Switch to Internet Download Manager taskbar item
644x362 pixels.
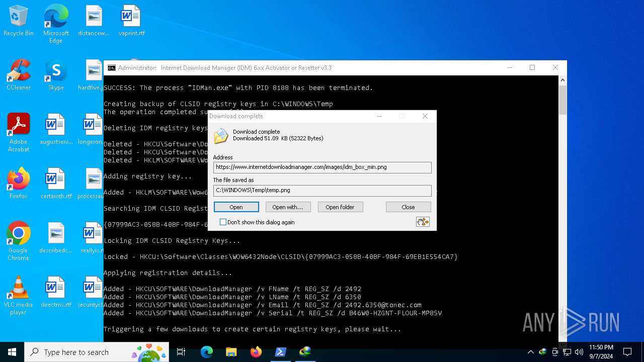coord(305,352)
